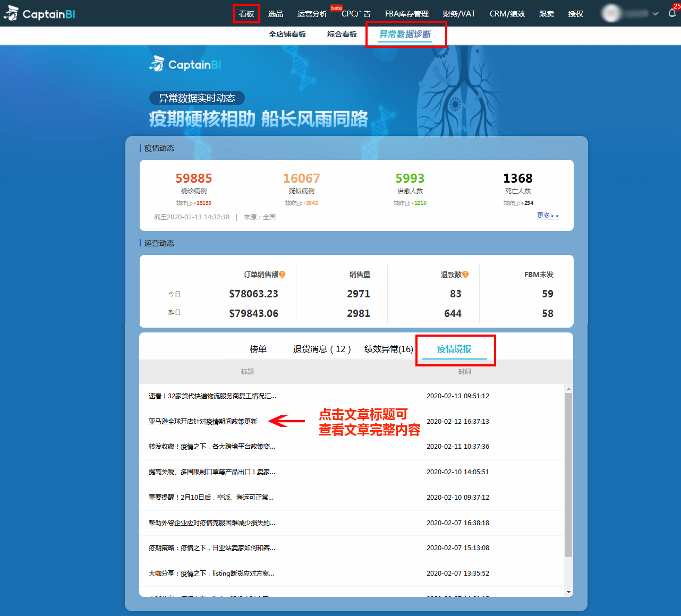Click timestamp 2020-02-11 10:37:36
The width and height of the screenshot is (681, 616).
458,447
